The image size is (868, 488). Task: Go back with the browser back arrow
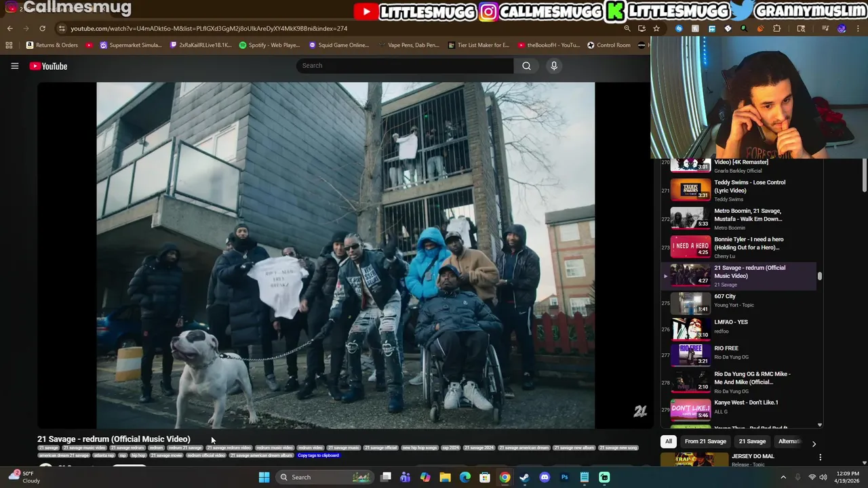coord(9,28)
